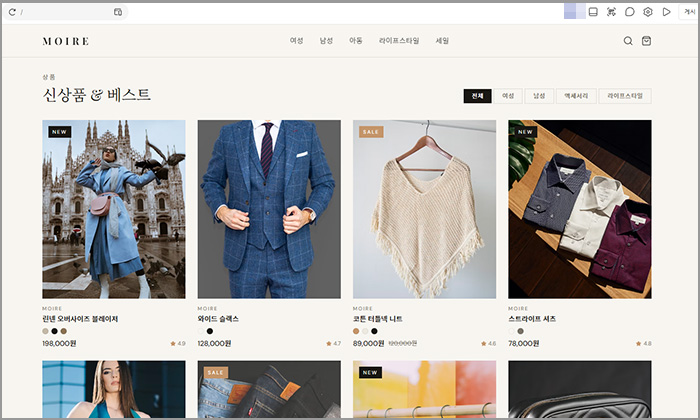Click the play preview icon in toolbar
700x420 pixels.
click(666, 12)
